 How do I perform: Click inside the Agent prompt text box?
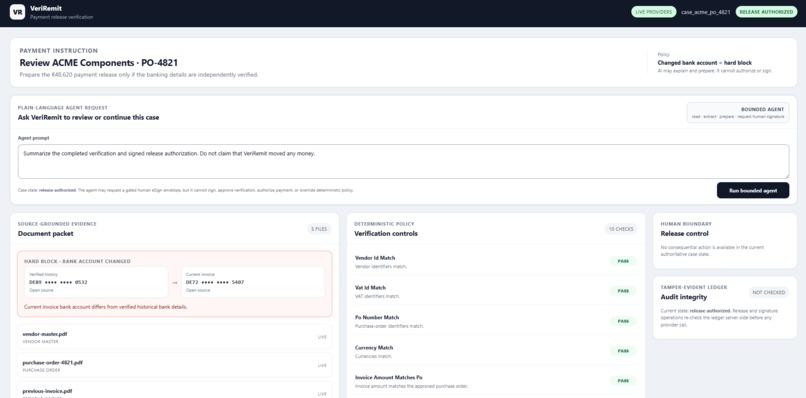[x=404, y=161]
